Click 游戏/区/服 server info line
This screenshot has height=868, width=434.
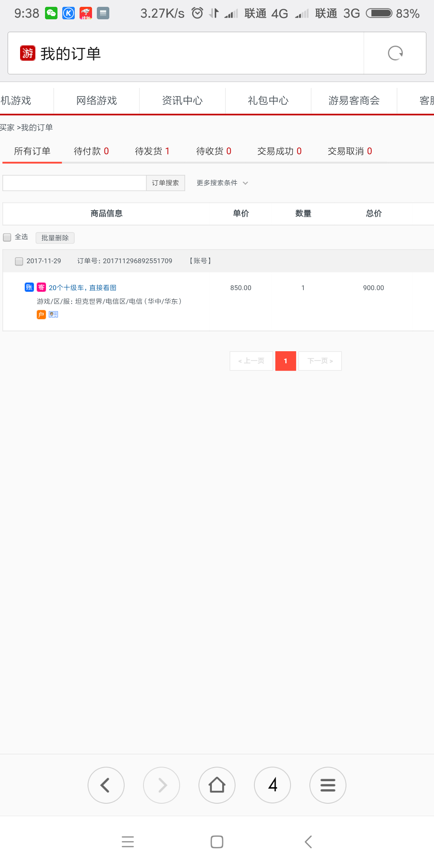(x=109, y=301)
